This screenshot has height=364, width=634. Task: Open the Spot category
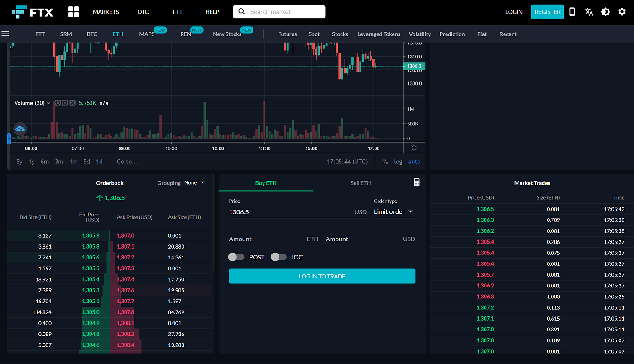314,34
